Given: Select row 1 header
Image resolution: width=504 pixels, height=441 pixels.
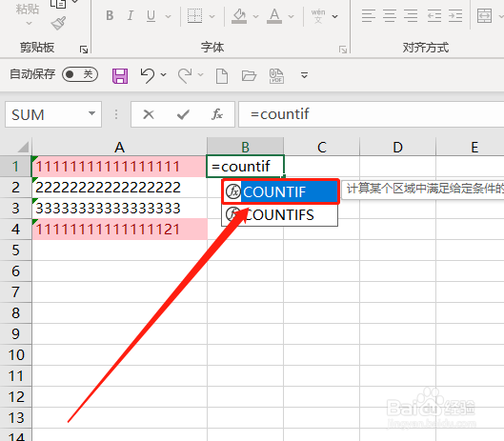Looking at the screenshot, I should [x=15, y=166].
